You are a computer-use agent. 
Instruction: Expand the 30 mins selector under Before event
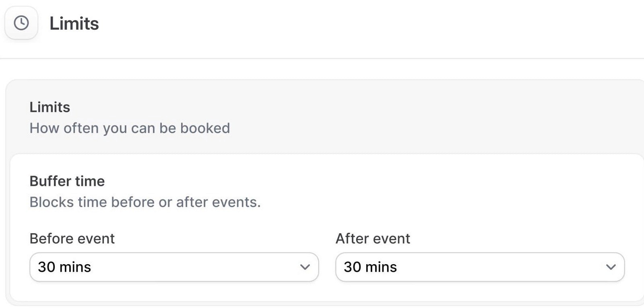pyautogui.click(x=174, y=267)
